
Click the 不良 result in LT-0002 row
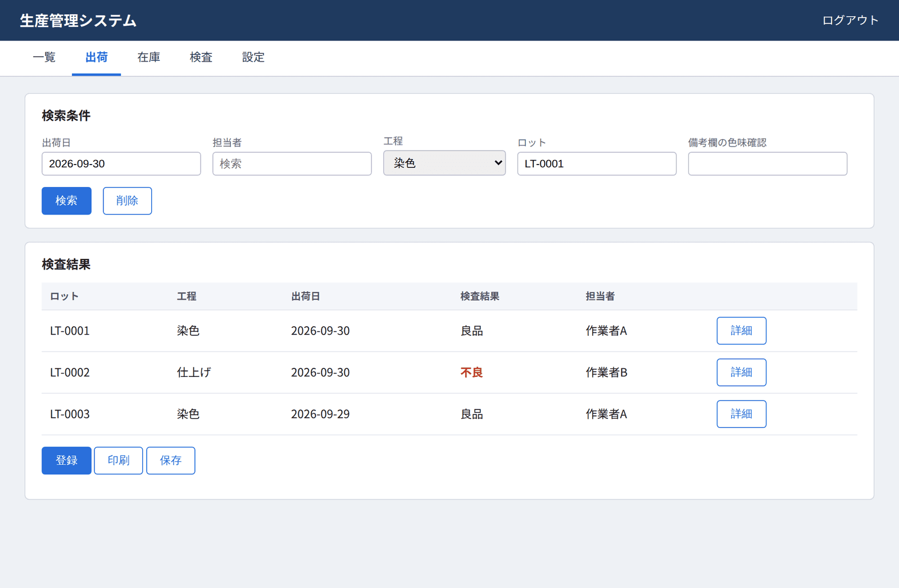click(471, 372)
